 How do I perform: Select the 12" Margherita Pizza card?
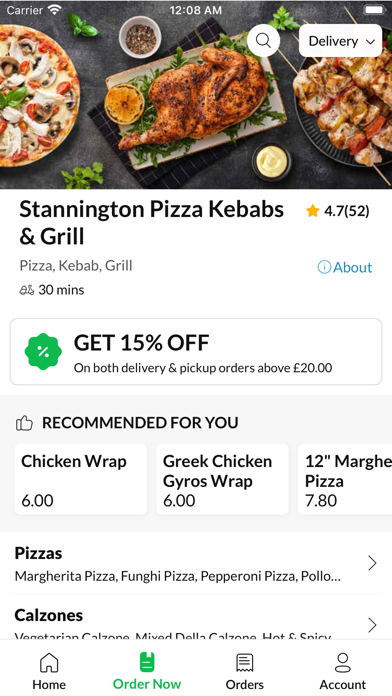[x=345, y=479]
